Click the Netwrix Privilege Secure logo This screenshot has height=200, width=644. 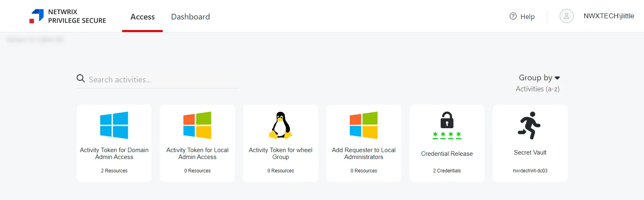coord(68,16)
